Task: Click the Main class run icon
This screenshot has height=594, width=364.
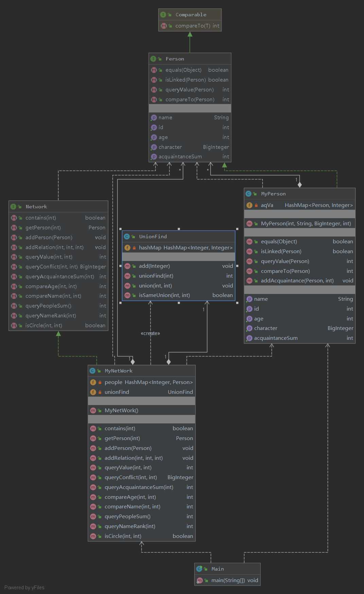Action: point(199,569)
